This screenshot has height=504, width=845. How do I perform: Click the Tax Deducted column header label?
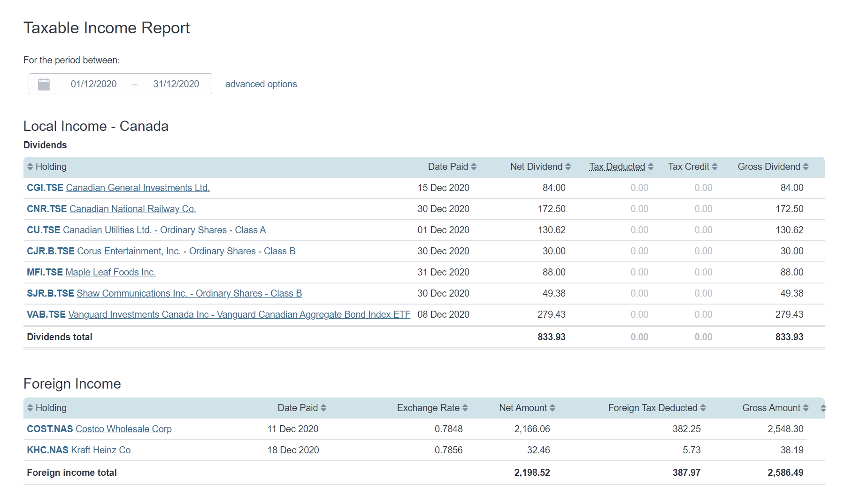[x=617, y=167]
